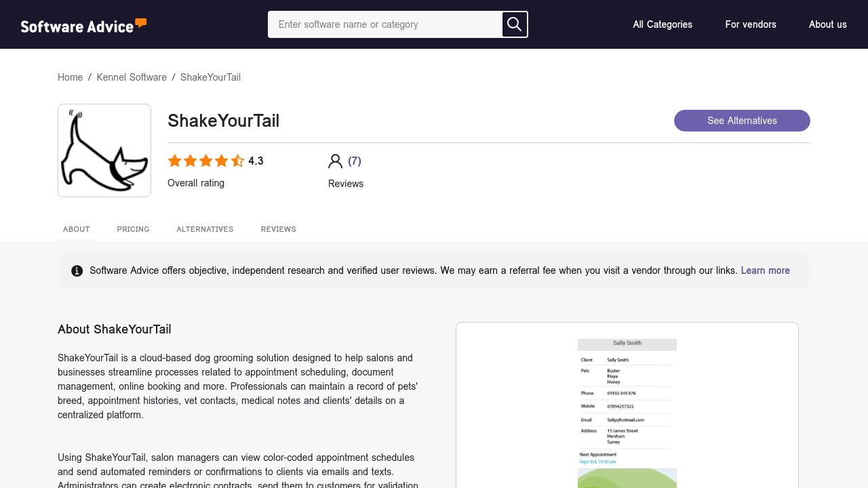
Task: Open the (7) reviews count link
Action: [355, 161]
